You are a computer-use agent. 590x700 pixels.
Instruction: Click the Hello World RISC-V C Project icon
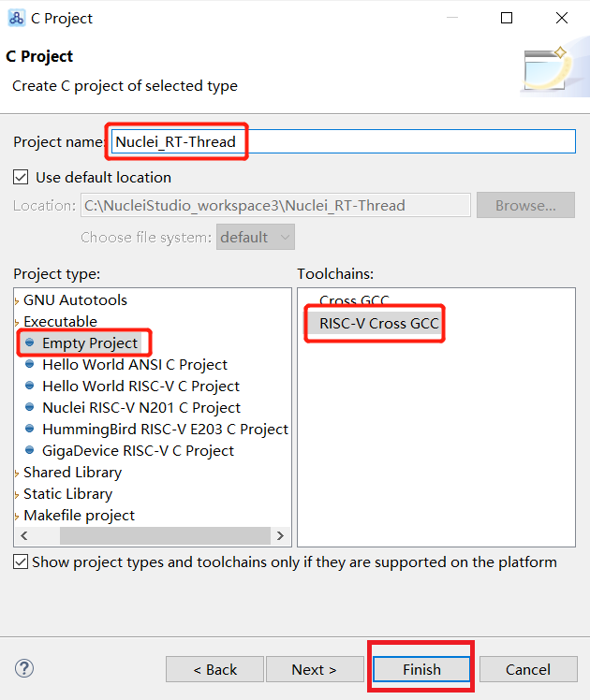31,386
